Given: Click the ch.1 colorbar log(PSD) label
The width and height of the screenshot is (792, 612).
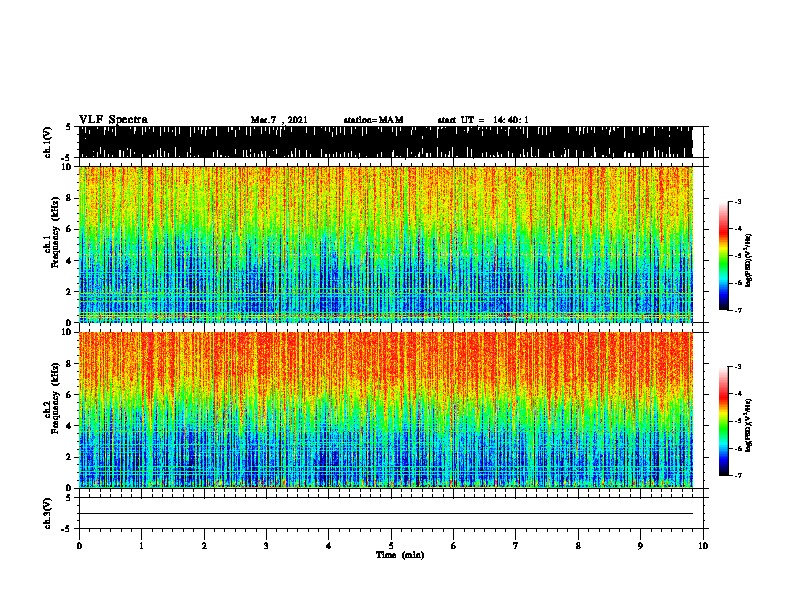Looking at the screenshot, I should [x=748, y=260].
